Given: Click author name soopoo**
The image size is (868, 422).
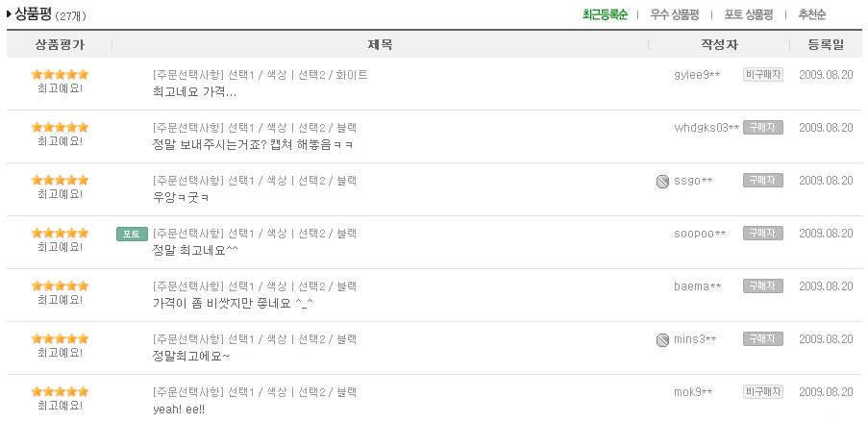Looking at the screenshot, I should coord(700,234).
